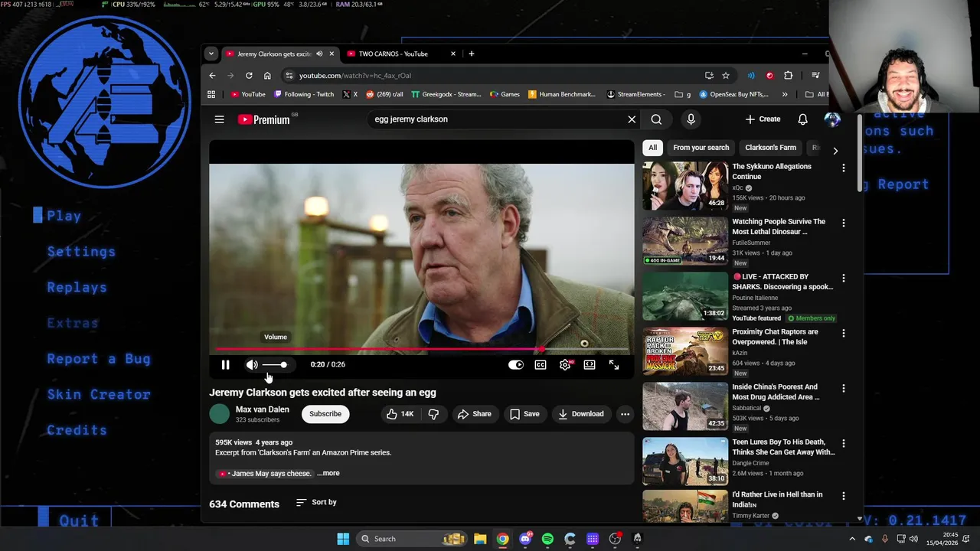Viewport: 980px width, 551px height.
Task: Toggle the autoplay switch in player
Action: [x=516, y=365]
